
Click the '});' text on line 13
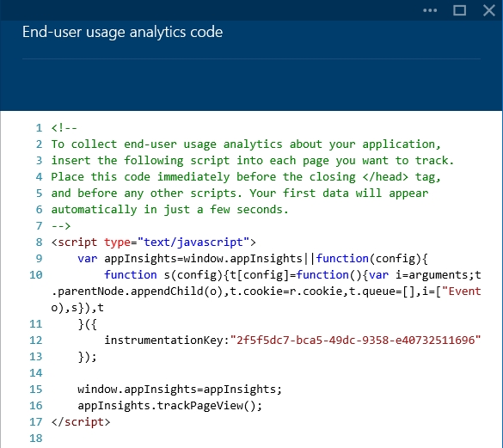pos(87,357)
